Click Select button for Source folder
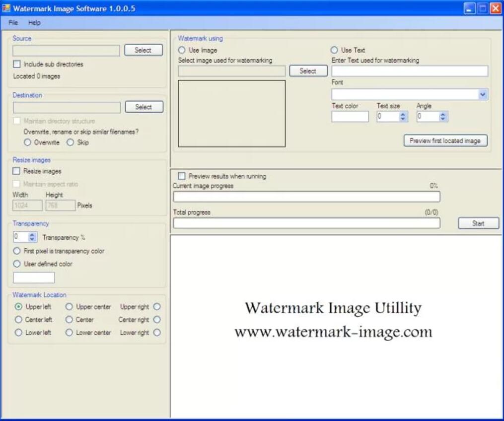The image size is (504, 421). [143, 50]
